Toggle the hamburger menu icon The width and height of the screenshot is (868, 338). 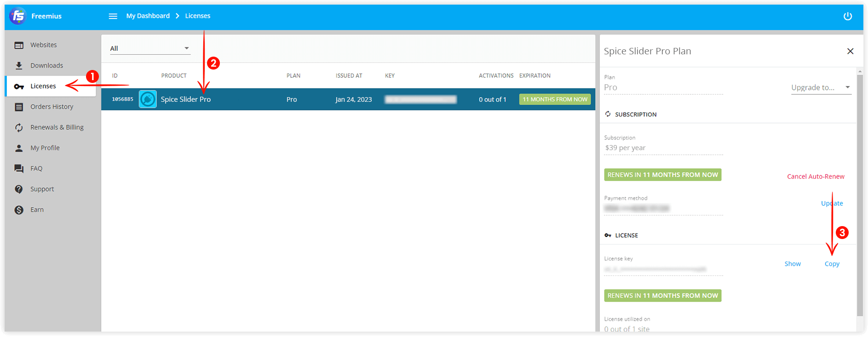click(x=113, y=16)
